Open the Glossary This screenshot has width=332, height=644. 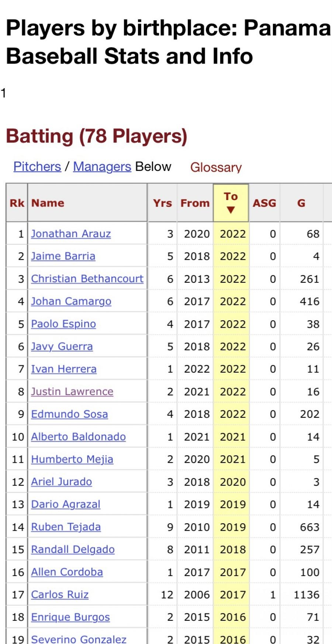pos(216,168)
